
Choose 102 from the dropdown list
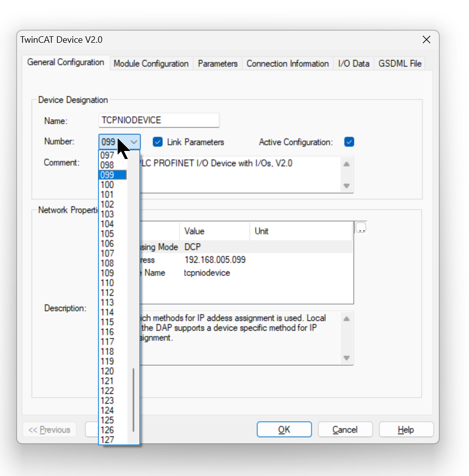click(113, 204)
